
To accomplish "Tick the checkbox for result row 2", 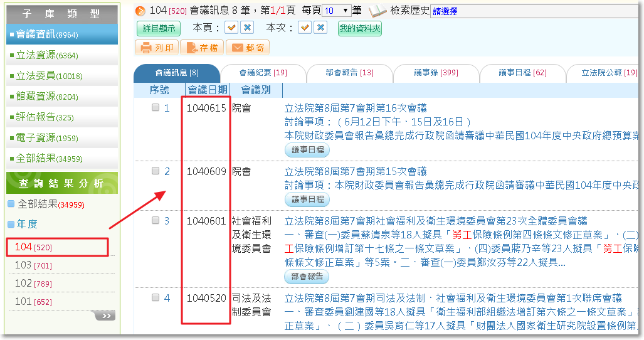I will [x=156, y=171].
